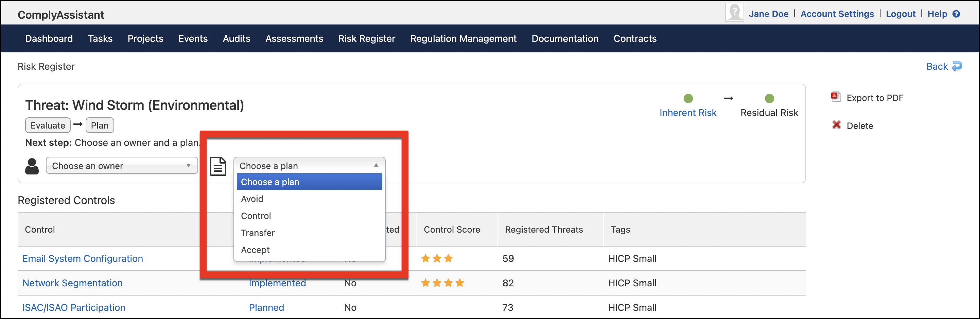
Task: Click the Jane Doe profile link
Action: [x=769, y=14]
